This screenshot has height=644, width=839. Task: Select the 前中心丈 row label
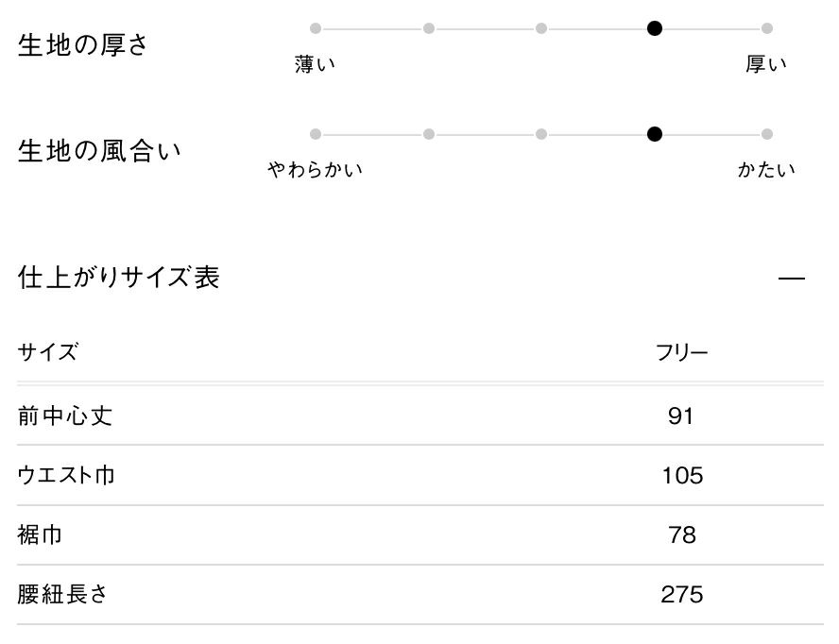[x=65, y=415]
